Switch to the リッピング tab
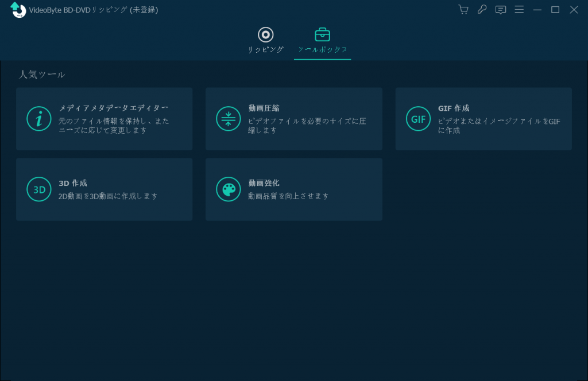Viewport: 588px width, 381px height. click(265, 40)
